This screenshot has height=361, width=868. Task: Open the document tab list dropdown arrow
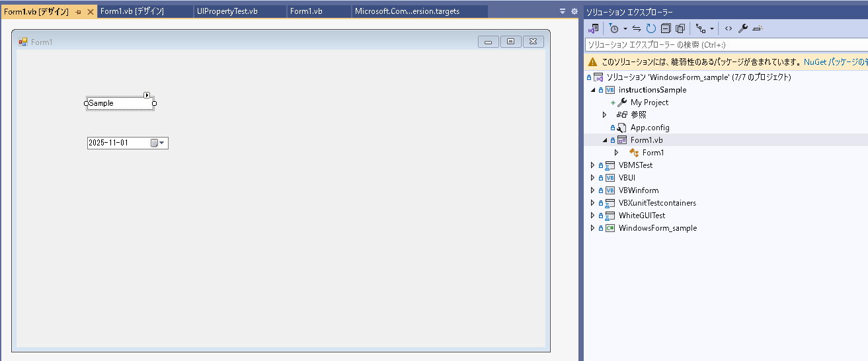click(563, 11)
